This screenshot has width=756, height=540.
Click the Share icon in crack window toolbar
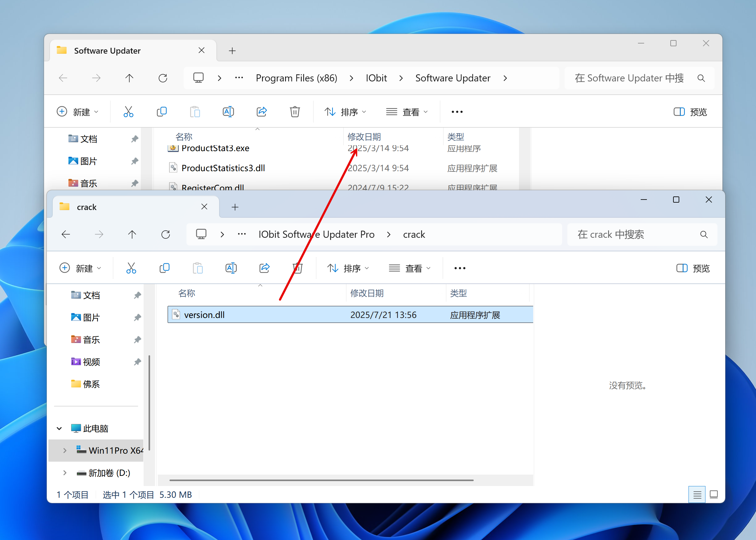pyautogui.click(x=264, y=268)
